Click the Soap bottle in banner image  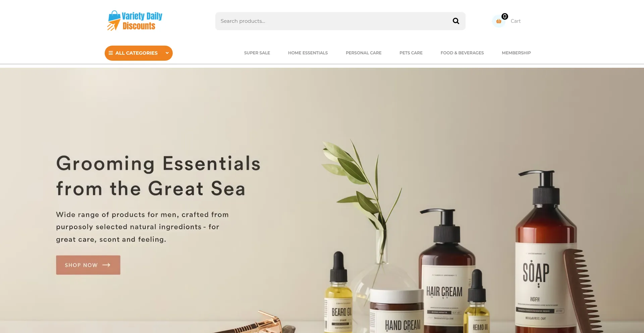click(545, 255)
